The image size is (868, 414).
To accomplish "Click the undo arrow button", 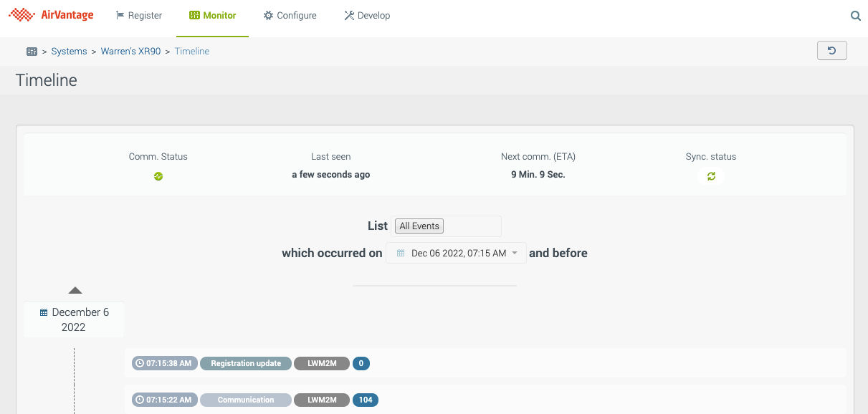I will coord(831,51).
